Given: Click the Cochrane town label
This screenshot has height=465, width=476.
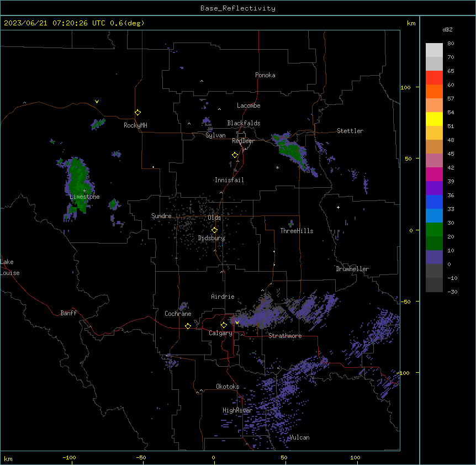Looking at the screenshot, I should click(x=178, y=314).
